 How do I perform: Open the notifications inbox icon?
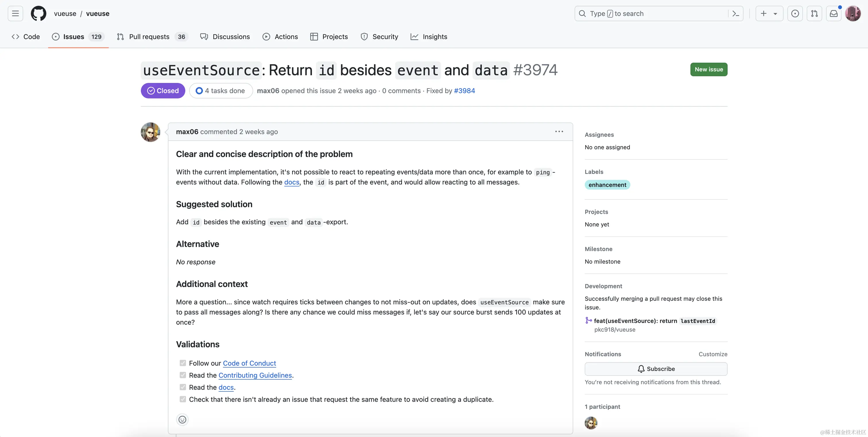pos(834,13)
